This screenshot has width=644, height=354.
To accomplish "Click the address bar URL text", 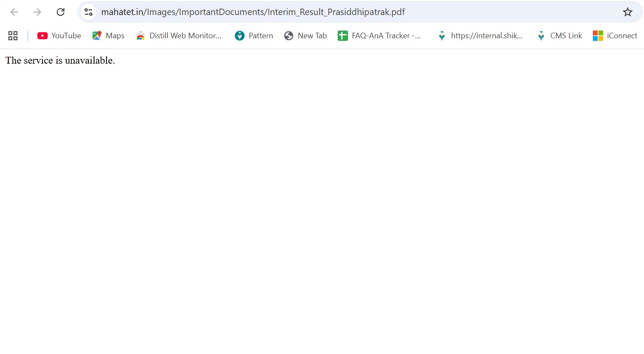I will click(253, 12).
